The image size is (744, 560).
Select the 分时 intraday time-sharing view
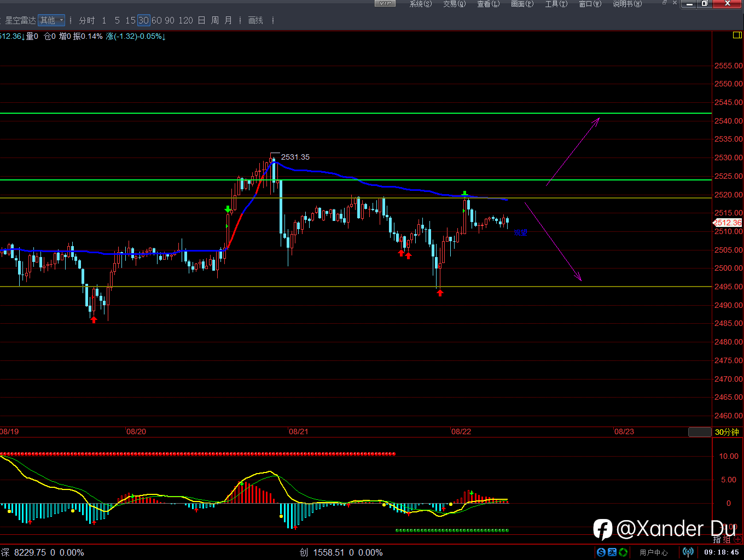(86, 20)
